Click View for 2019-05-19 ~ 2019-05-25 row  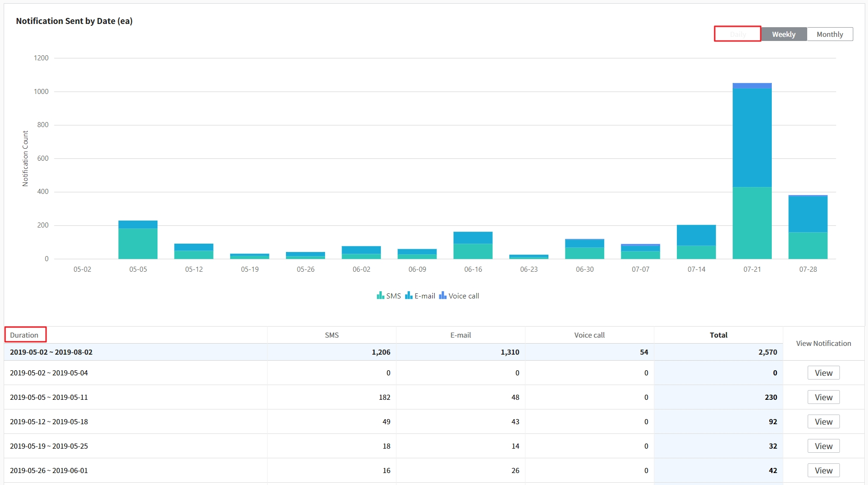click(823, 446)
